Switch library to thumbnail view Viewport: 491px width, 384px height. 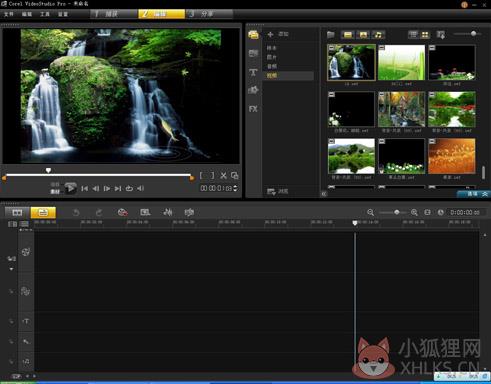[425, 34]
